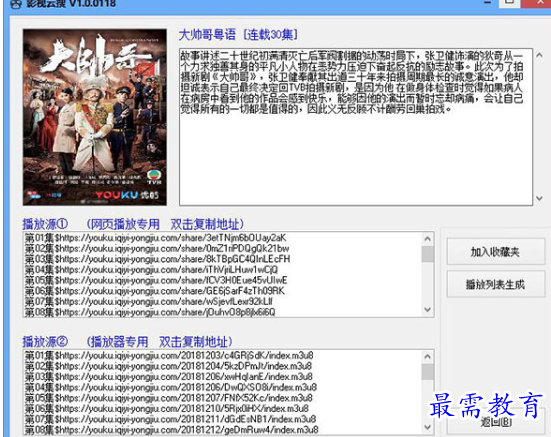Select 第01集 share link in 播放源①

[155, 238]
